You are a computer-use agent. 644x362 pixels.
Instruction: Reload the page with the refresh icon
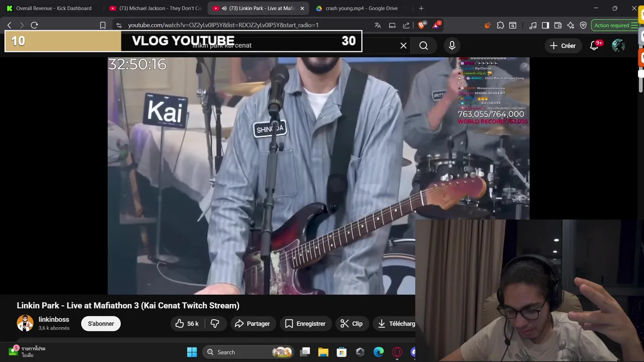(34, 25)
